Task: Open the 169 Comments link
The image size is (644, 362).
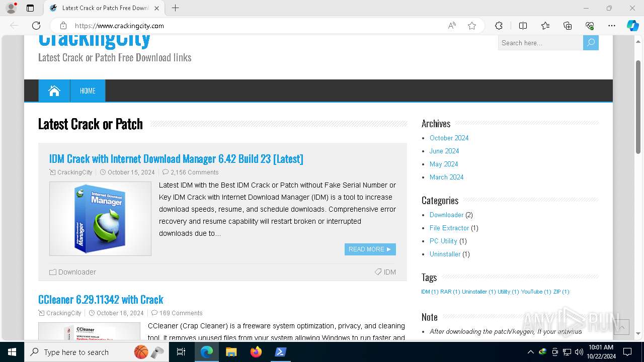Action: pos(181,313)
